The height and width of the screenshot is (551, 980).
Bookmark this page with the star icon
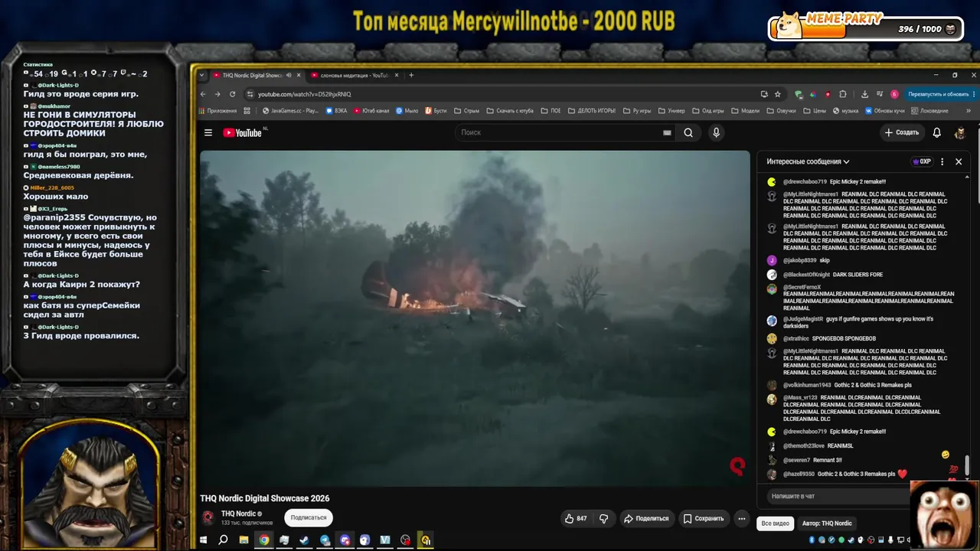coord(778,94)
